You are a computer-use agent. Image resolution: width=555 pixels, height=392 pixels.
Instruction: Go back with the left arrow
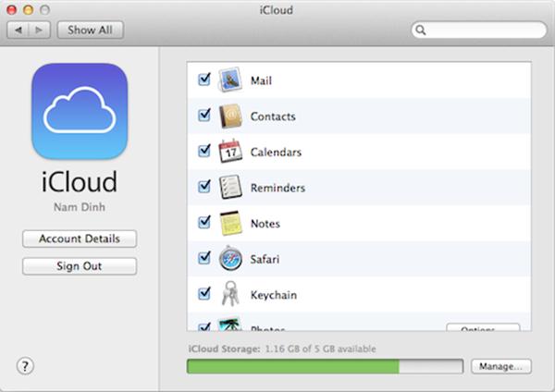click(x=18, y=31)
